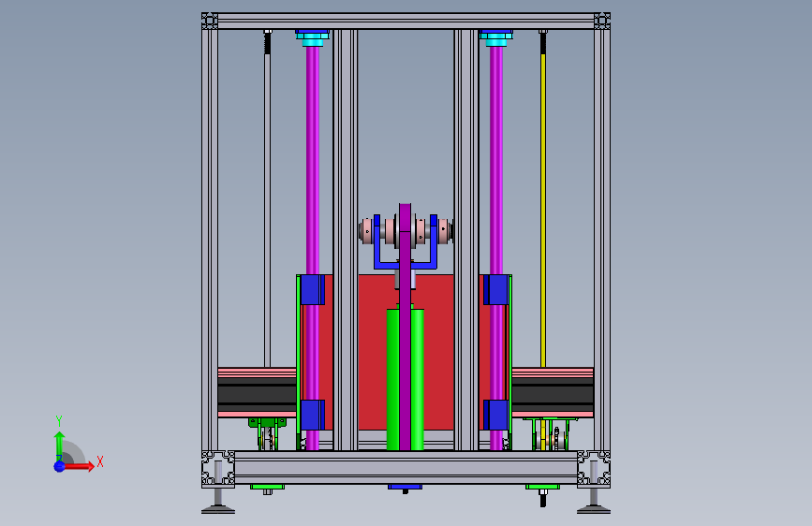Click the green Y axis arrow of the triad
Image resolution: width=812 pixels, height=526 pixels.
(x=60, y=446)
